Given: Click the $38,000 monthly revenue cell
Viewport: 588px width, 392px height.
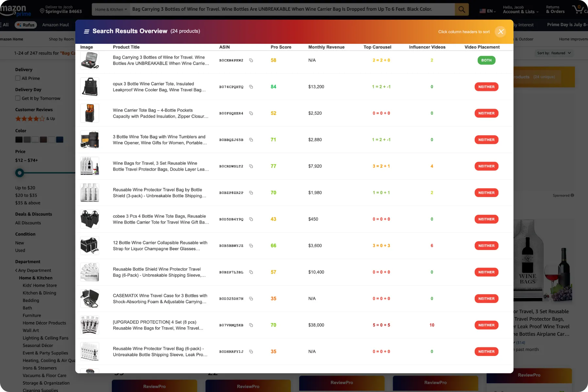Looking at the screenshot, I should [316, 325].
